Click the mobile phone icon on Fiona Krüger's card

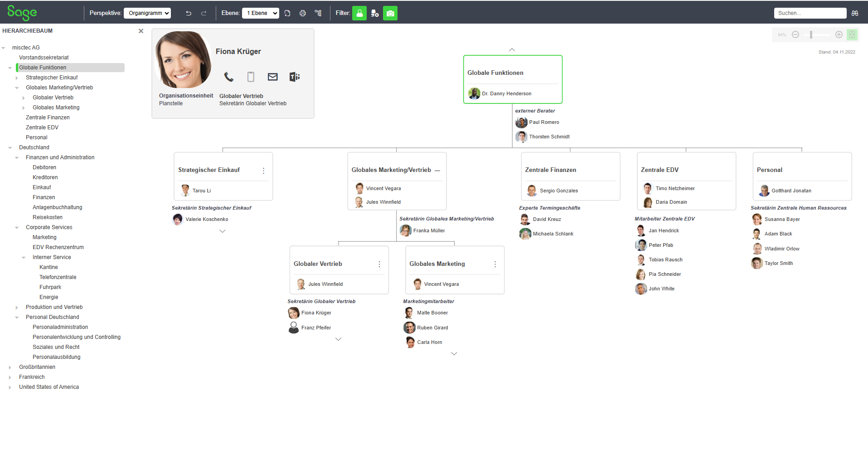pos(251,77)
